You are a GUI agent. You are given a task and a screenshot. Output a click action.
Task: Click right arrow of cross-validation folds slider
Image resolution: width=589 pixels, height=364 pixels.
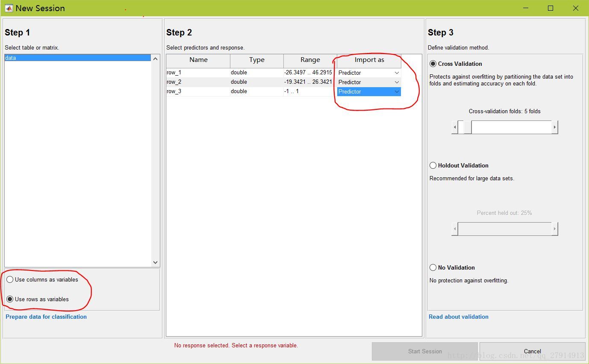click(x=555, y=127)
